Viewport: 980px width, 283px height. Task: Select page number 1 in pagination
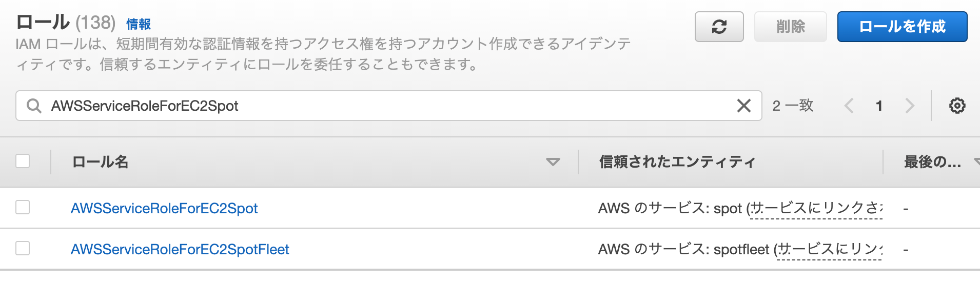click(879, 106)
